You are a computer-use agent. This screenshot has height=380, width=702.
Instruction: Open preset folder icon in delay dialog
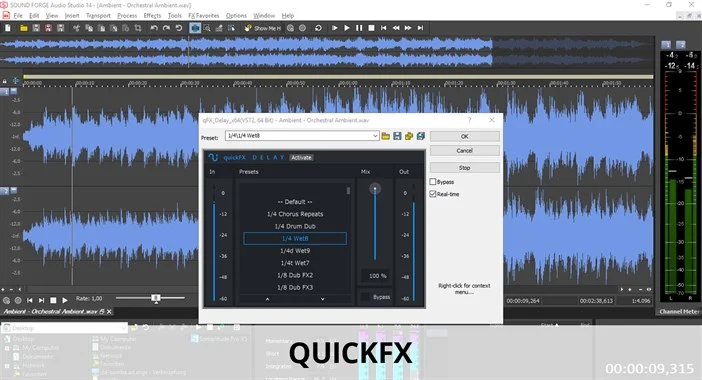(x=385, y=136)
